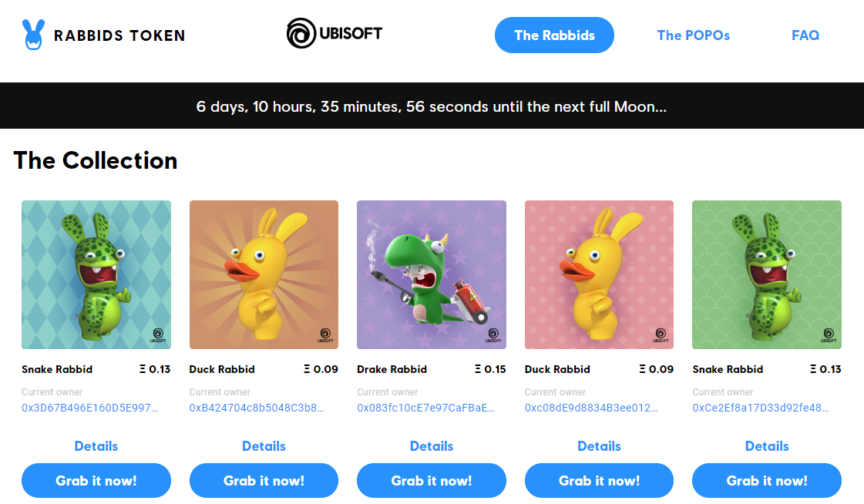Screen dimensions: 864x504
Task: View Details for the first Snake Rabbid
Action: click(96, 446)
